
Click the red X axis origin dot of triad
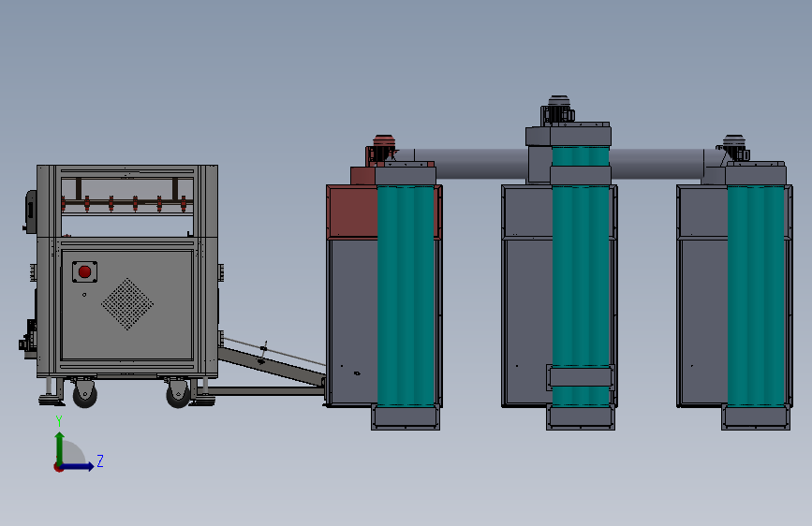[58, 467]
